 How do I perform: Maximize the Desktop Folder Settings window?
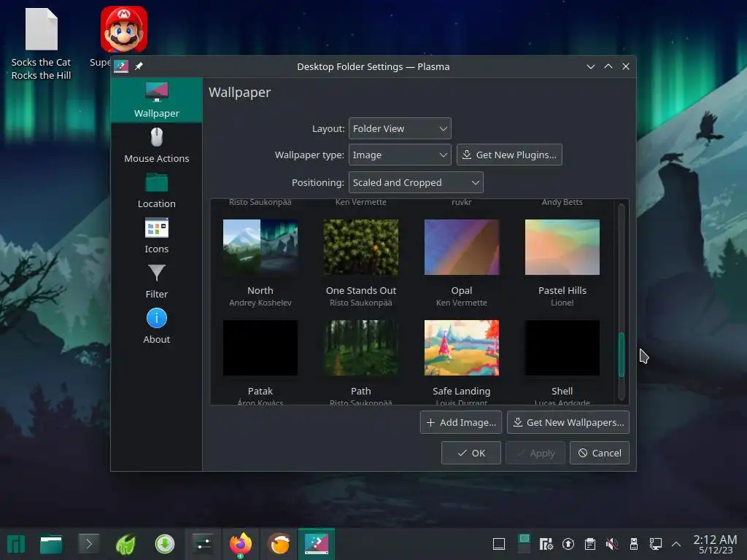click(608, 66)
